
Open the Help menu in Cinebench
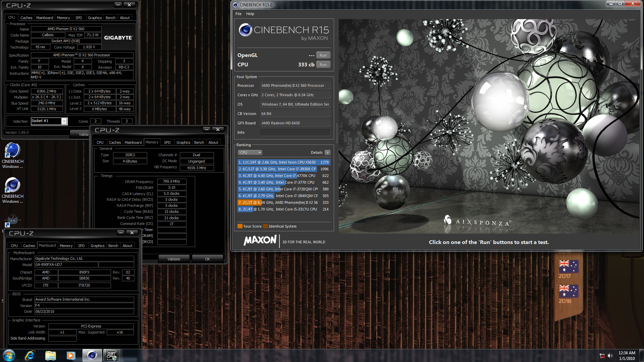tap(250, 14)
